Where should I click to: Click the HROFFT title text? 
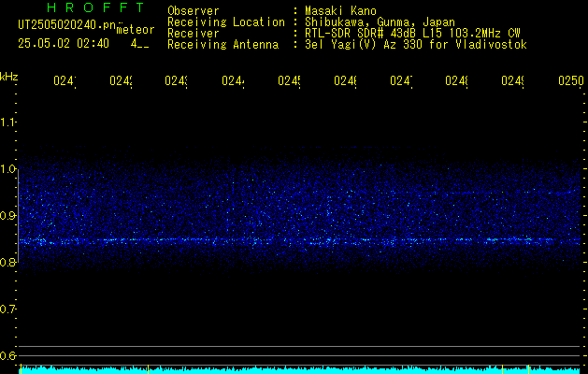pos(95,7)
